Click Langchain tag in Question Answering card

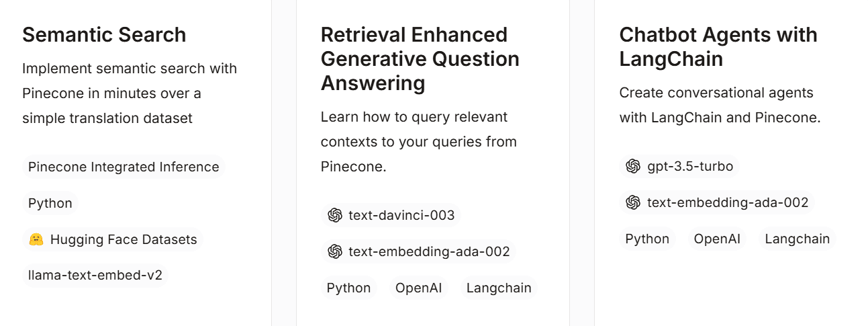[x=499, y=288]
